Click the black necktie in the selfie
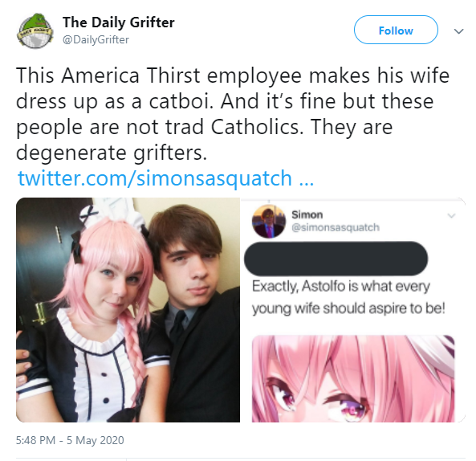Viewport: 476px width, 461px height. [x=177, y=327]
